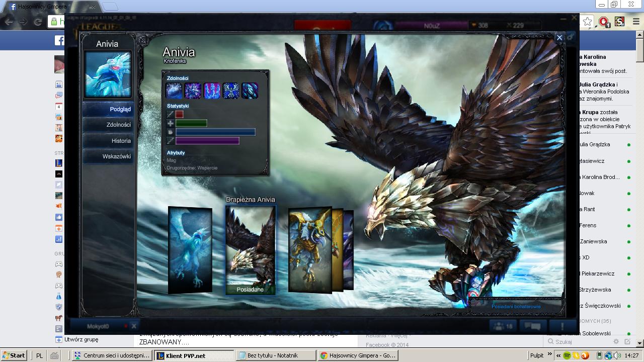Viewport: 644px width, 362px height.
Task: Click the blue ability stat bar
Action: coord(215,132)
